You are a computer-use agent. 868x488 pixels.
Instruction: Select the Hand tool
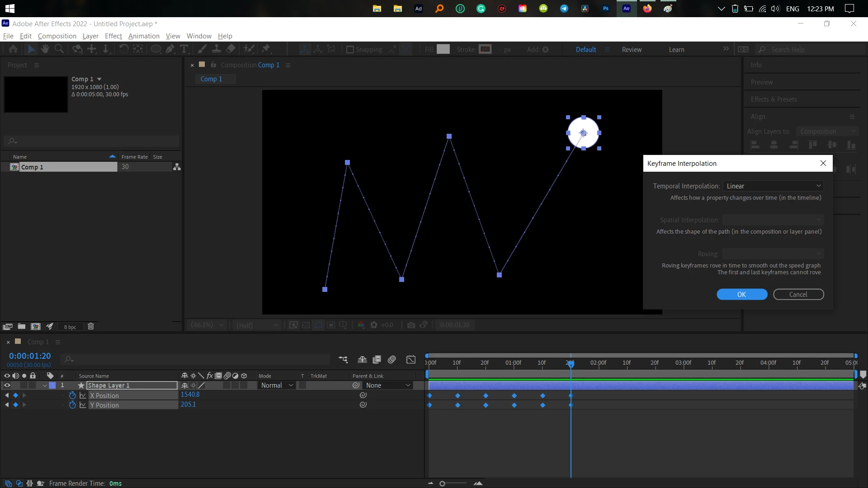[x=45, y=49]
